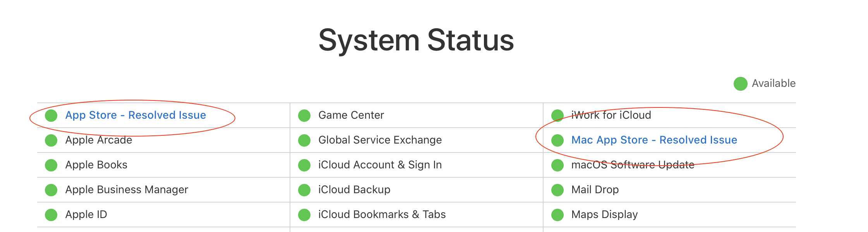Click the green dot beside Global Service Exchange
This screenshot has height=232, width=868.
(x=304, y=140)
